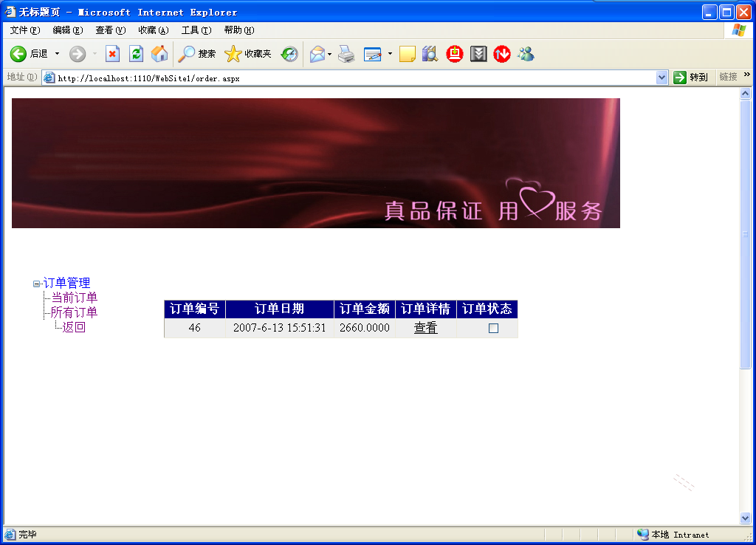Click the 转到 Go button
This screenshot has width=756, height=545.
(x=690, y=77)
